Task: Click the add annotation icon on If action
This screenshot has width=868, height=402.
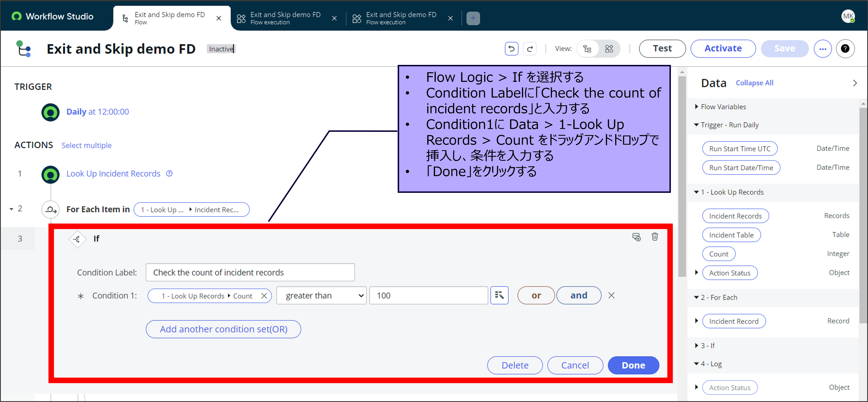Action: pyautogui.click(x=636, y=237)
